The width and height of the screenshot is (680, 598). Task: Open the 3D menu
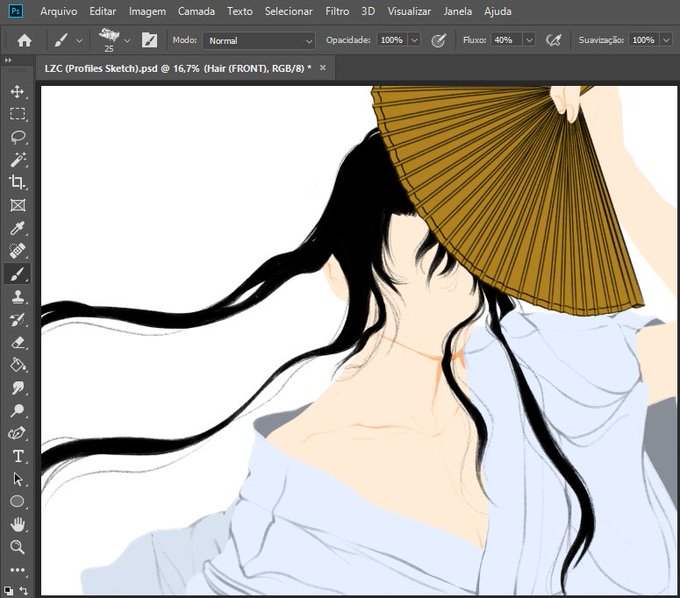(368, 11)
